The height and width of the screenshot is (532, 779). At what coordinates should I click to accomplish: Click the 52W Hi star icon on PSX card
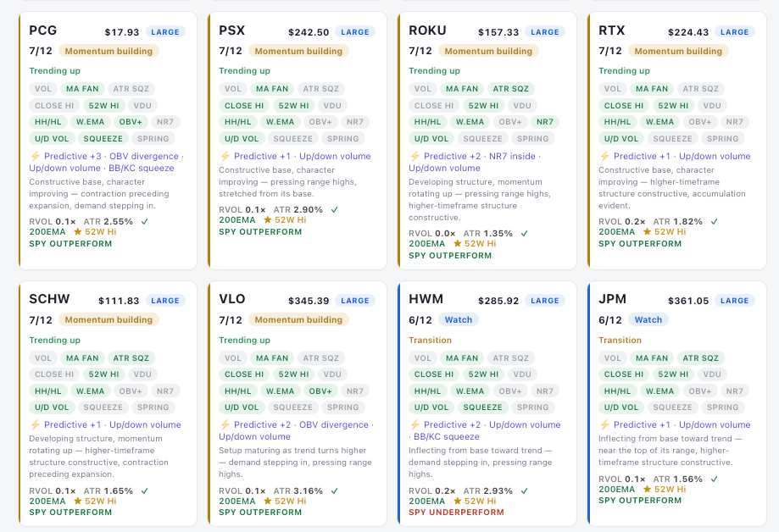pos(267,219)
